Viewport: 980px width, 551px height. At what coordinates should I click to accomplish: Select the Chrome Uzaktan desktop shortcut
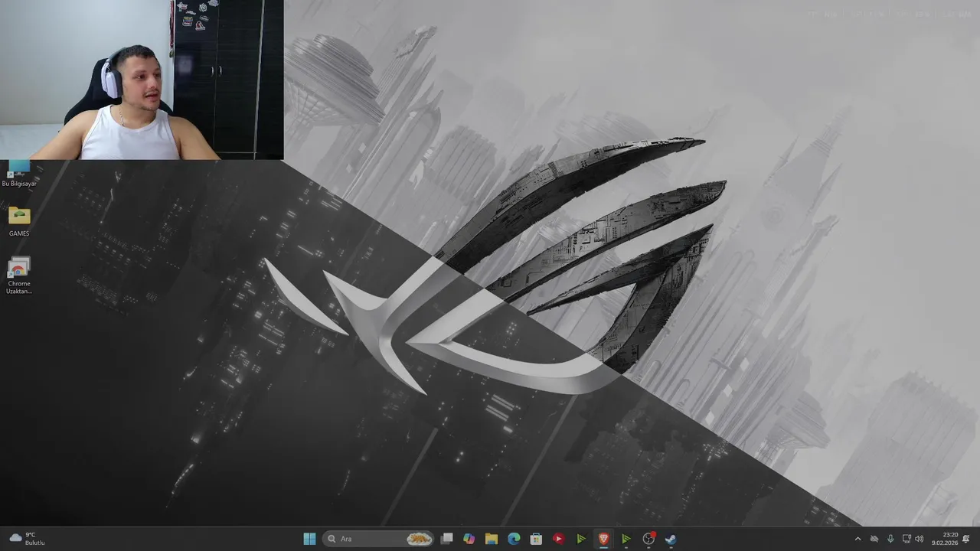pos(19,275)
